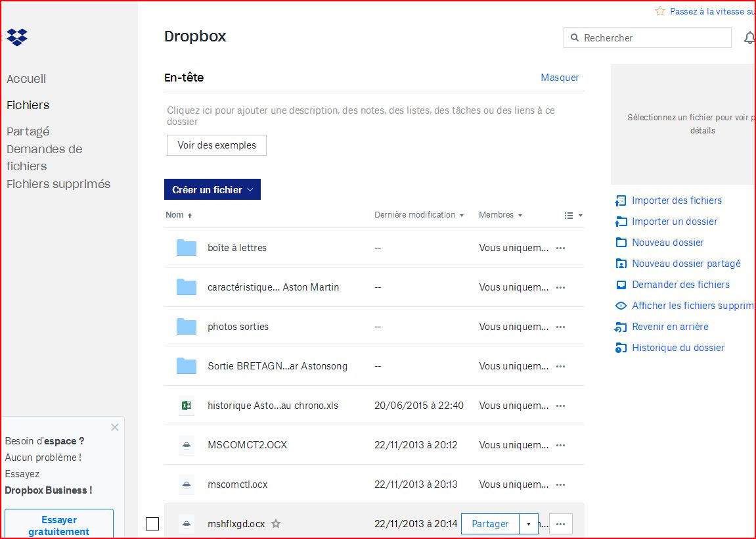Sort by Nom column header

click(x=179, y=215)
